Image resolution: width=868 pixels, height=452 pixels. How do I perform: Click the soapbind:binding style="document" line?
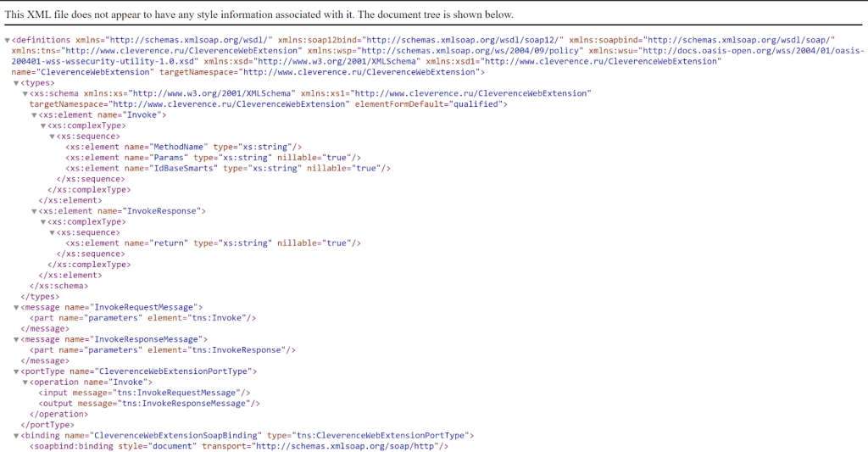coord(239,446)
